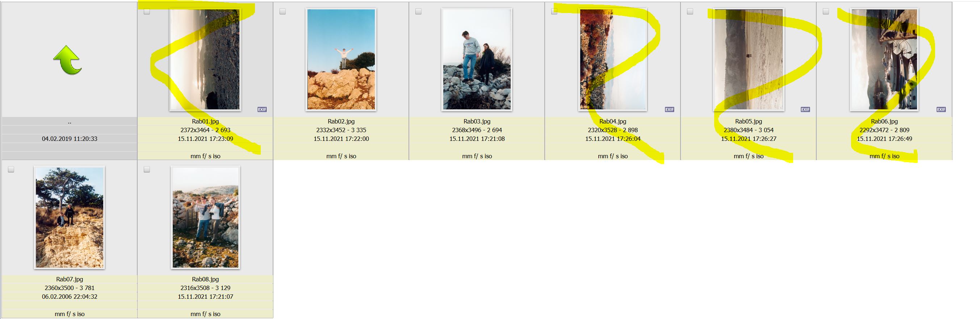Click the Rab06.jpg file name label
The width and height of the screenshot is (980, 319).
(884, 121)
